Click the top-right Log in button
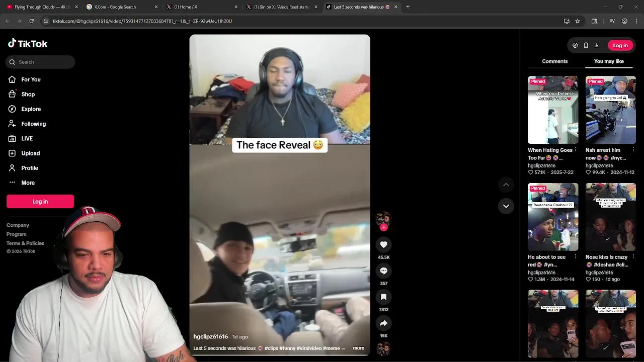The height and width of the screenshot is (362, 644). (x=620, y=45)
